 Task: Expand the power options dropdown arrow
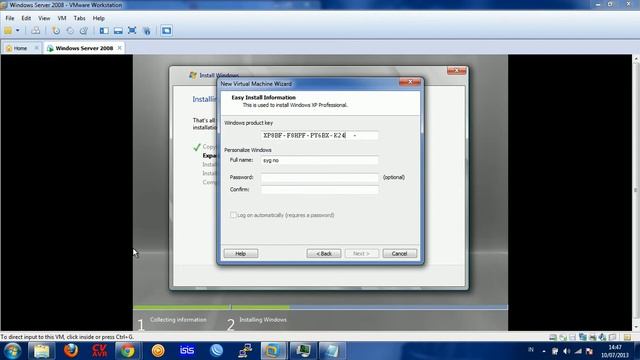coord(18,31)
